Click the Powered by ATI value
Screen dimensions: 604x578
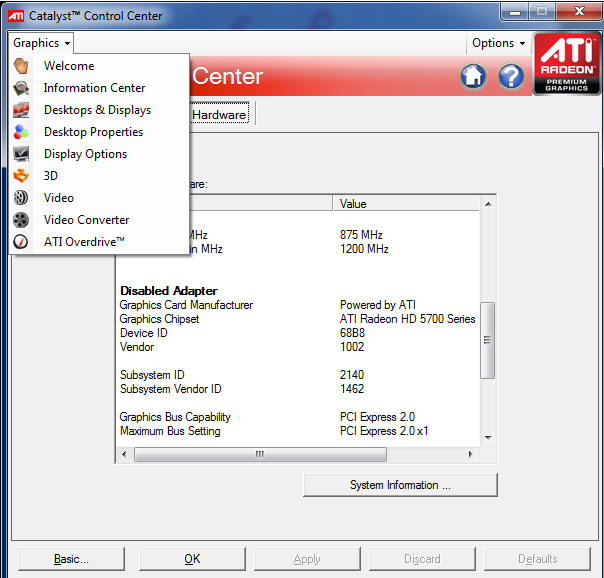(x=378, y=305)
